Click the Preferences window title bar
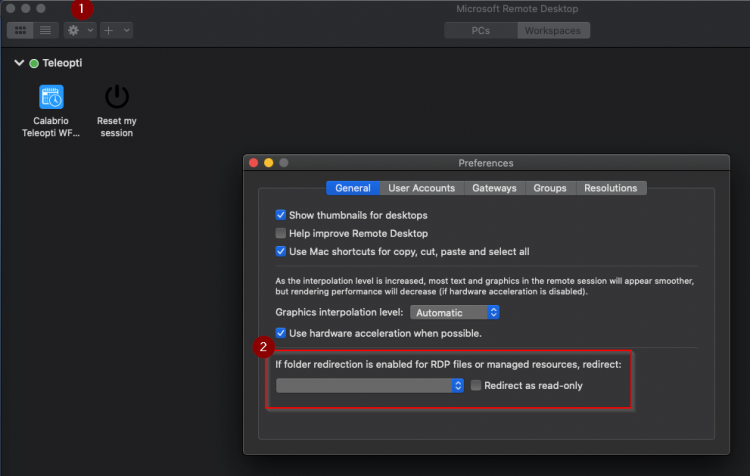This screenshot has width=750, height=476. pyautogui.click(x=486, y=163)
